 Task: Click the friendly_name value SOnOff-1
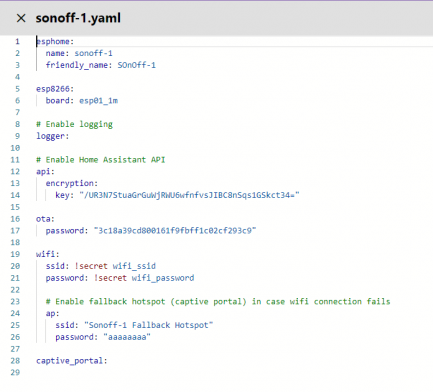point(136,65)
